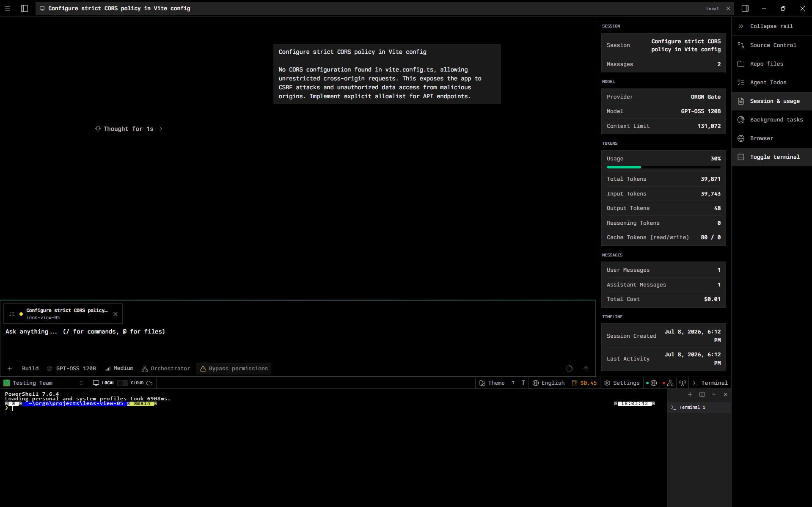Open the GPT-OSS 120B model picker
The width and height of the screenshot is (812, 507).
pos(72,369)
